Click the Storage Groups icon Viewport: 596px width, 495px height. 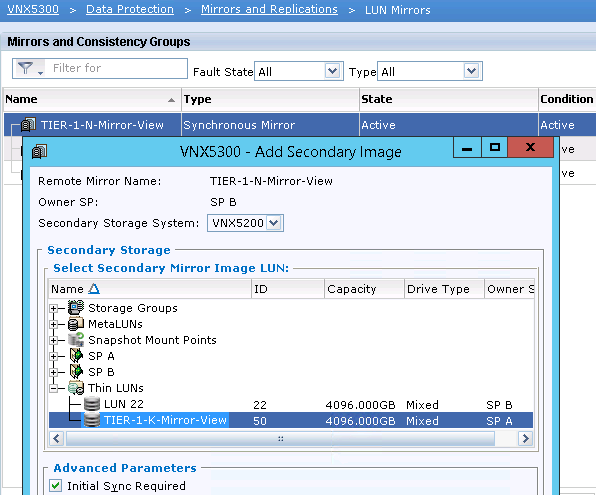[x=76, y=308]
